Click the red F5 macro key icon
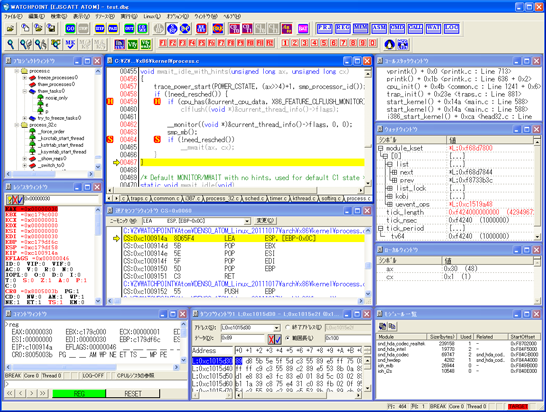 pyautogui.click(x=202, y=43)
